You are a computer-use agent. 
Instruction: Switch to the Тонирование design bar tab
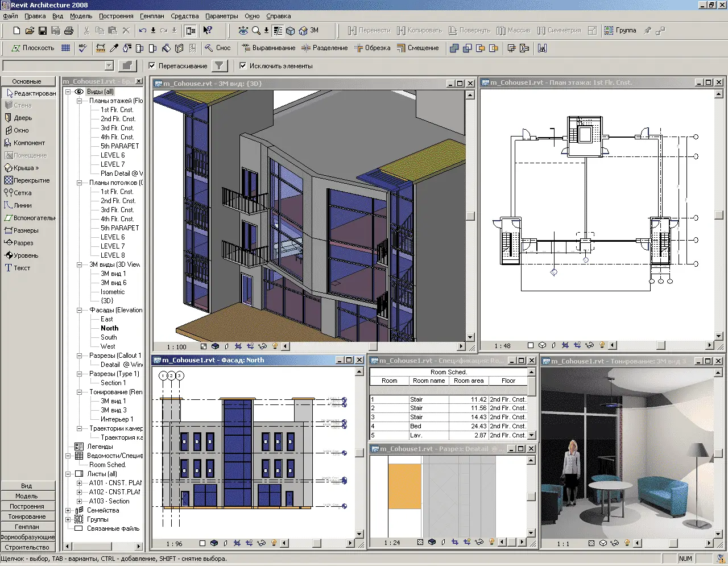[27, 517]
